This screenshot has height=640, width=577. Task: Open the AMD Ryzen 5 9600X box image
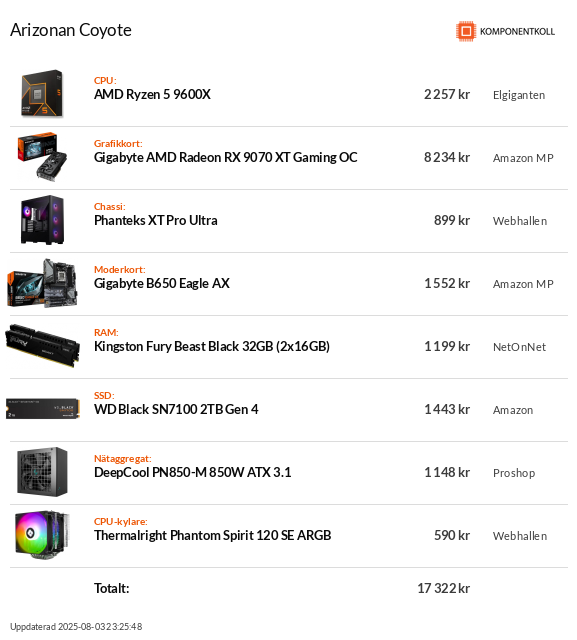point(42,94)
